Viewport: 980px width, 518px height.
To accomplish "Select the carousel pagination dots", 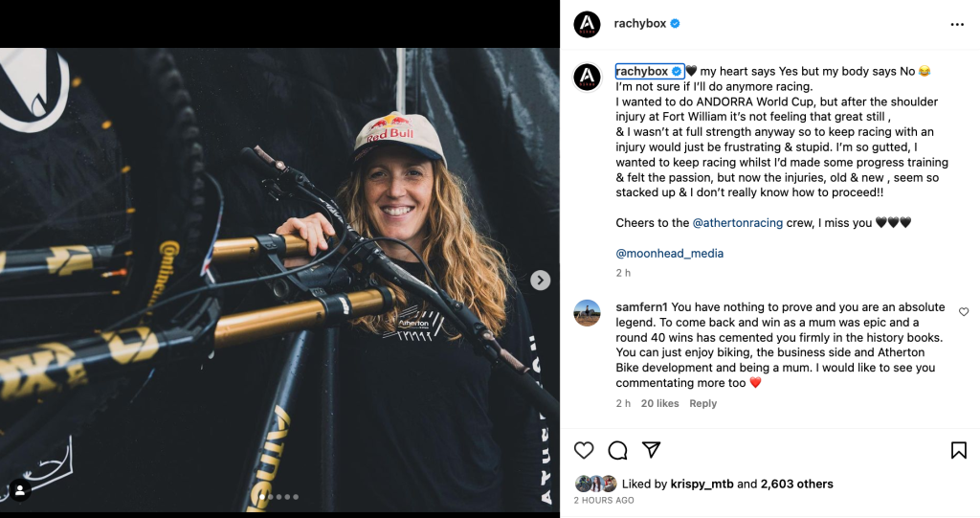I will coord(279,497).
